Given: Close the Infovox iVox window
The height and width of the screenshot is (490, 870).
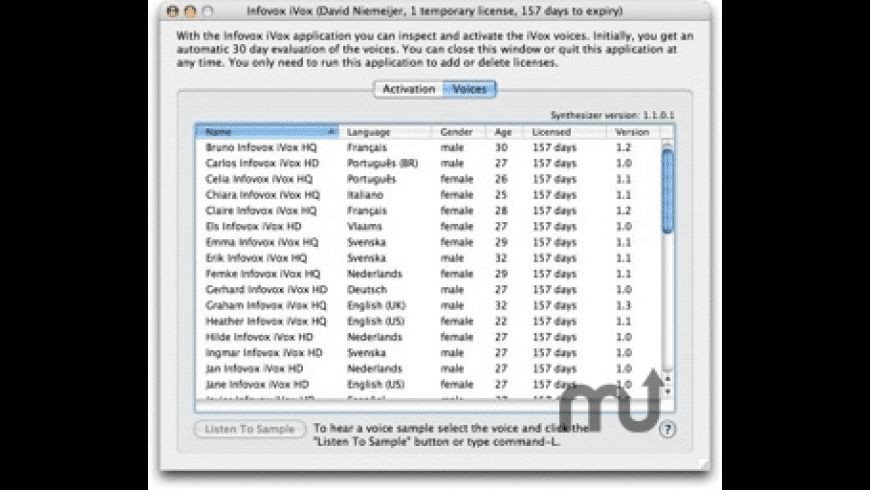Looking at the screenshot, I should [173, 11].
